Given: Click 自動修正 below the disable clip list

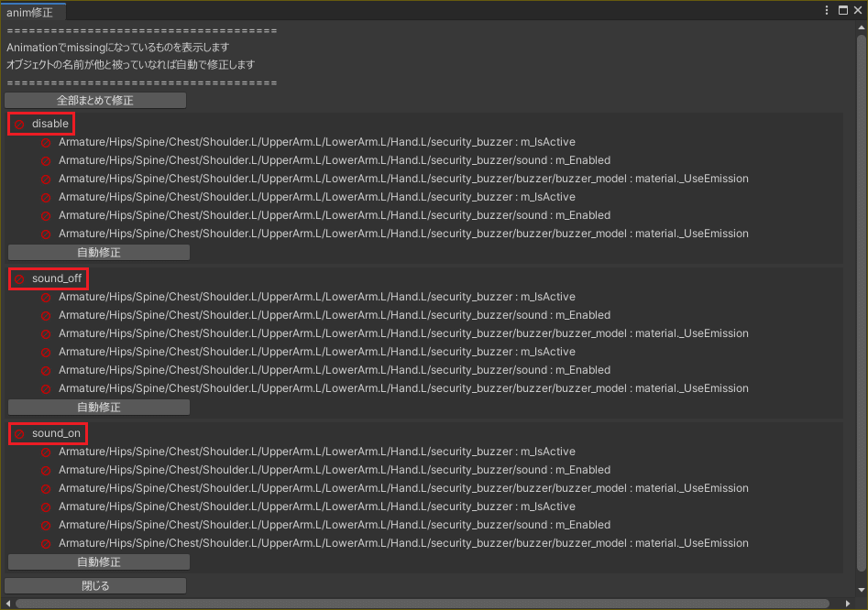Looking at the screenshot, I should 99,252.
